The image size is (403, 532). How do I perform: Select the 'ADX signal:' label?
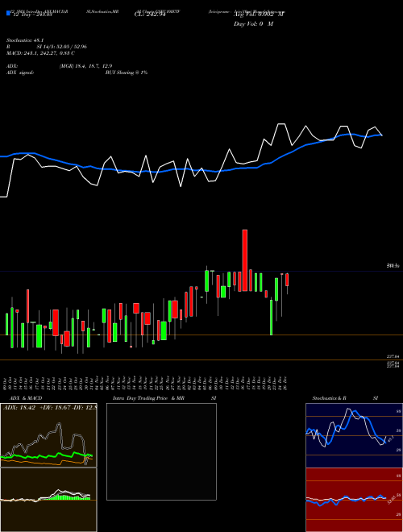coord(20,73)
